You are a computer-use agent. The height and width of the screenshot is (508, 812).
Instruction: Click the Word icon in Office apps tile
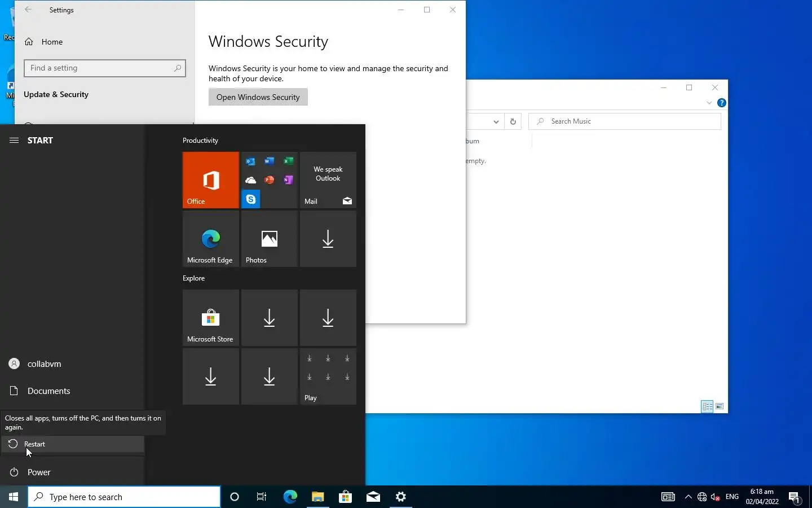tap(269, 161)
